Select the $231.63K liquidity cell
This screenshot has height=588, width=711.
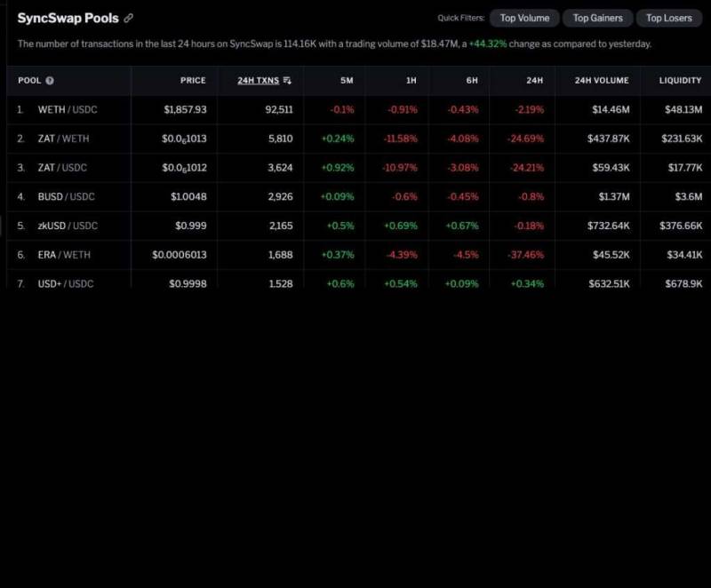pos(682,139)
